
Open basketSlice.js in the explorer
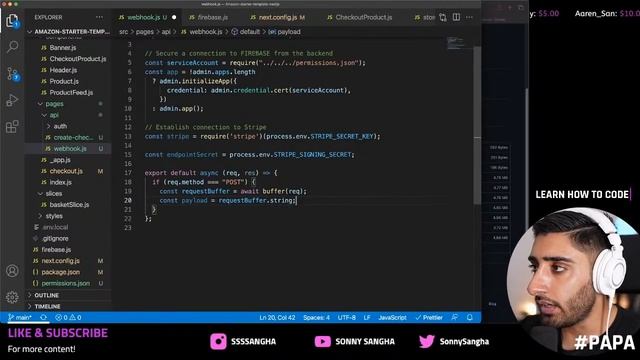[69, 205]
